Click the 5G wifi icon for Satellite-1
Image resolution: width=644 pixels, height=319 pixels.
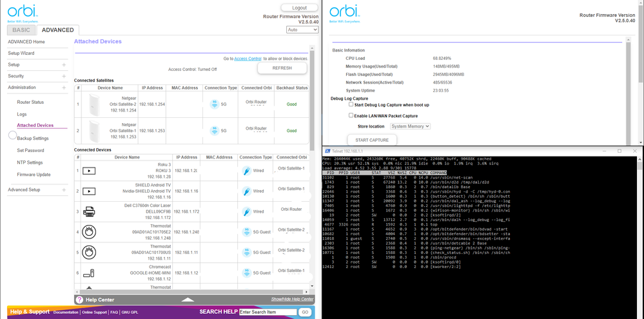coord(214,131)
